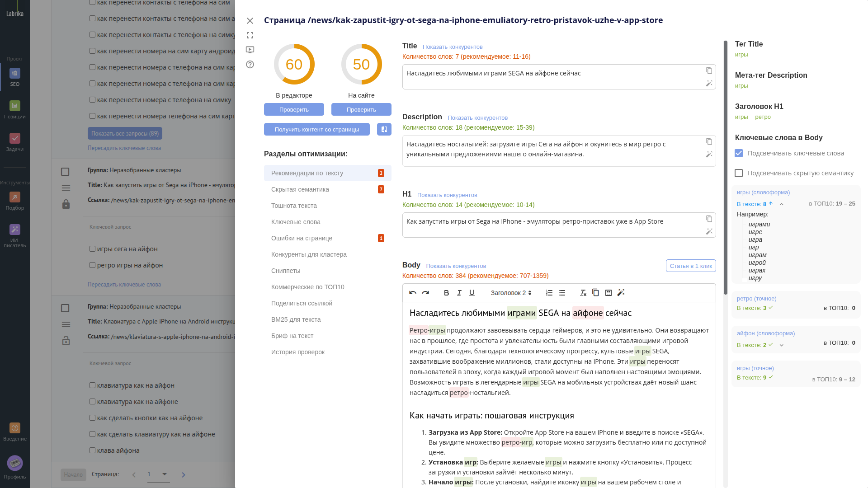Open Ошибки на странице section
This screenshot has width=868, height=488.
tap(328, 238)
